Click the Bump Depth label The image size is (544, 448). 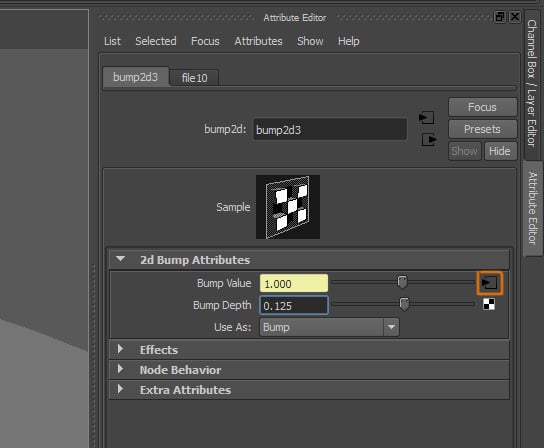pos(222,305)
